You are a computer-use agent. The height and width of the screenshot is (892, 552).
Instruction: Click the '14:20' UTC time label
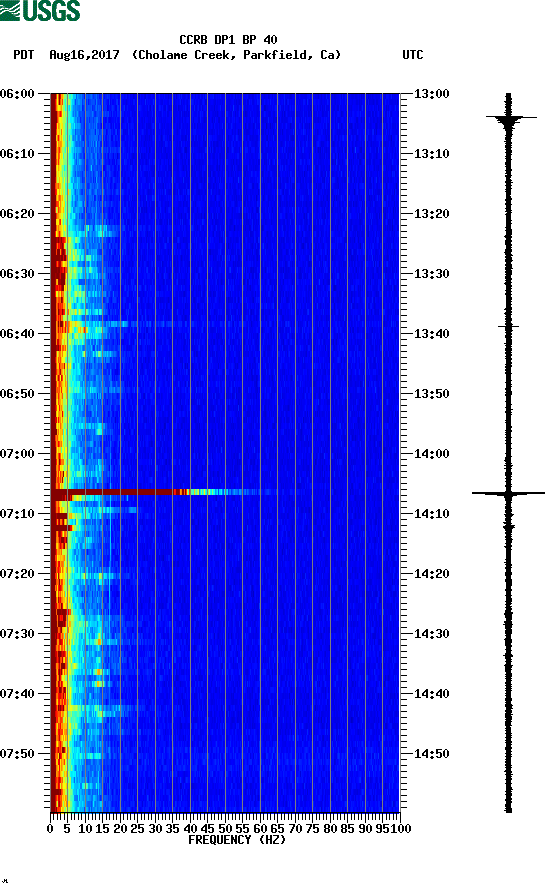[x=431, y=574]
